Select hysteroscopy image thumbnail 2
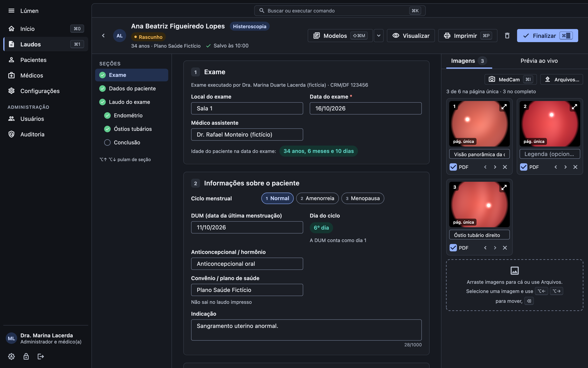The height and width of the screenshot is (368, 588). point(550,124)
